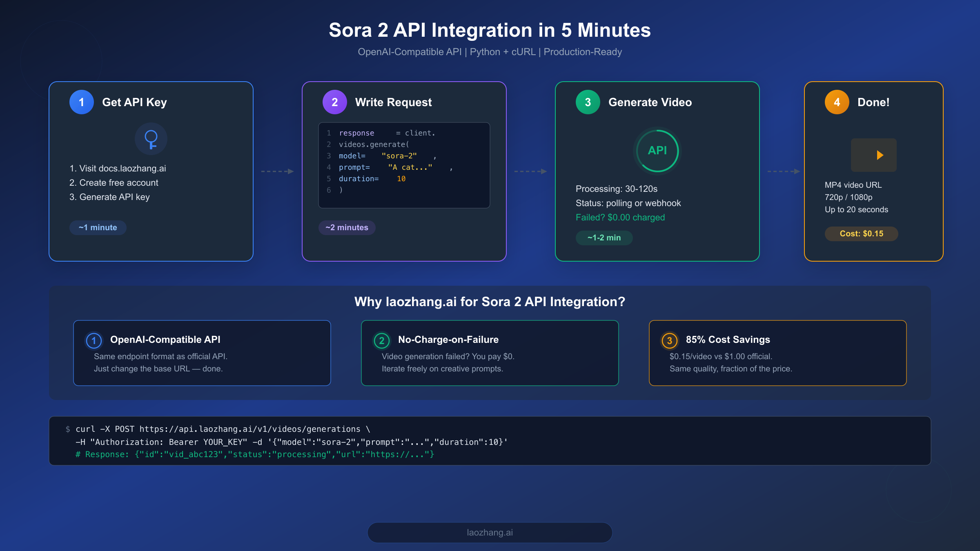Click the No-Charge-on-Failure circle badge
Image resolution: width=980 pixels, height=551 pixels.
[381, 339]
